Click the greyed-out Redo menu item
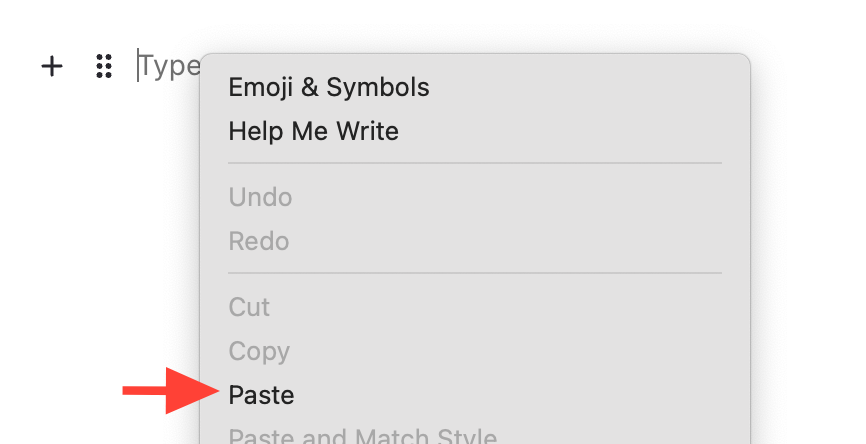 (x=259, y=241)
